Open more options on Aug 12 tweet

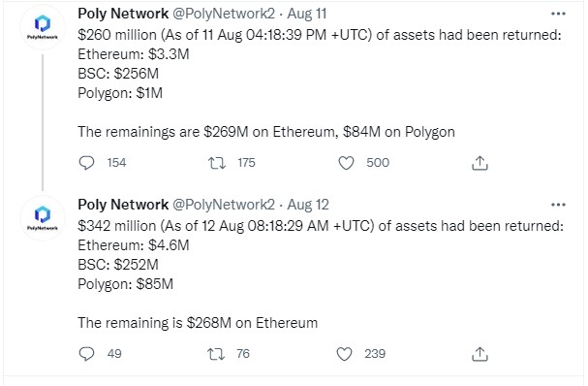558,205
